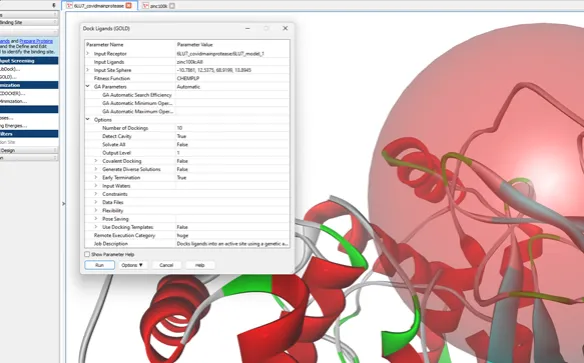Click the molecule icon on 6LU7_covidmainprotease tab
The height and width of the screenshot is (363, 584).
point(69,6)
